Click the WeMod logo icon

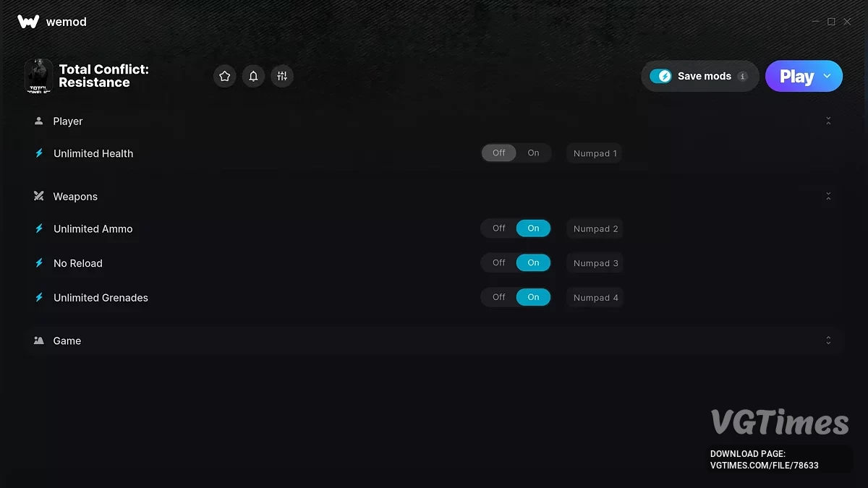(x=28, y=22)
